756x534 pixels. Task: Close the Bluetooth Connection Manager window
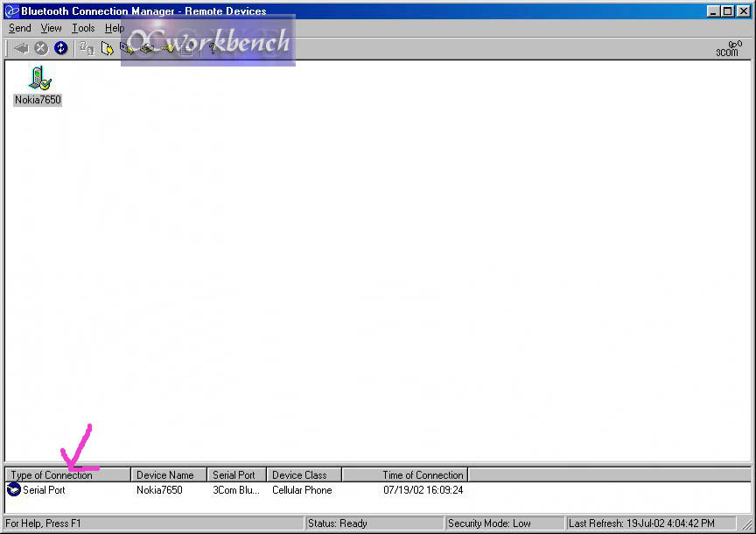tap(744, 11)
